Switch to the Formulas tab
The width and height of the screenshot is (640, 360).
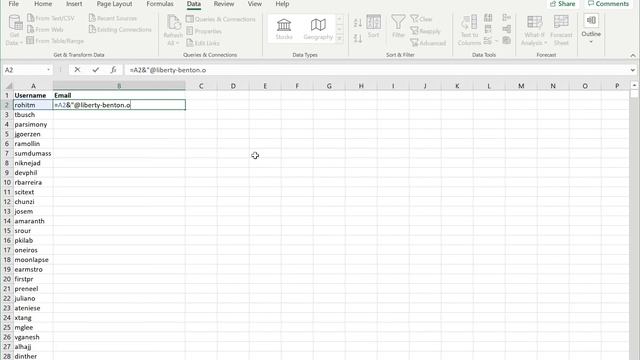tap(160, 4)
